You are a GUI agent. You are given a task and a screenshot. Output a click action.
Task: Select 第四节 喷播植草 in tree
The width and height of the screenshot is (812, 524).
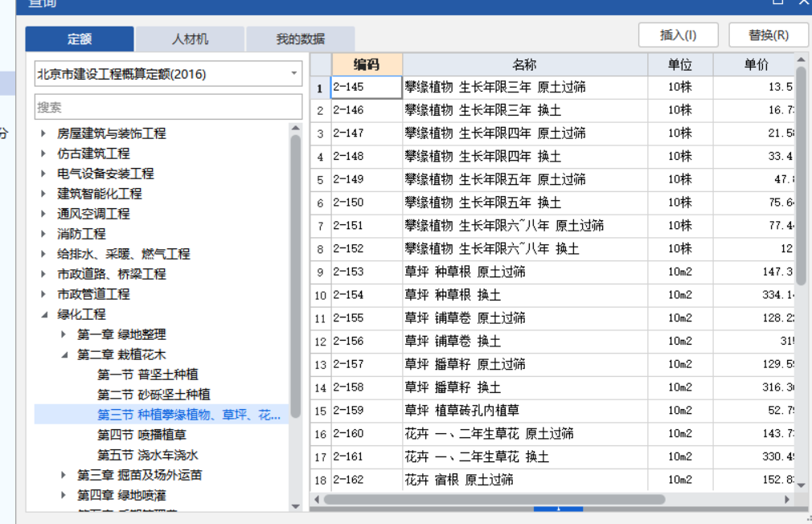[141, 435]
